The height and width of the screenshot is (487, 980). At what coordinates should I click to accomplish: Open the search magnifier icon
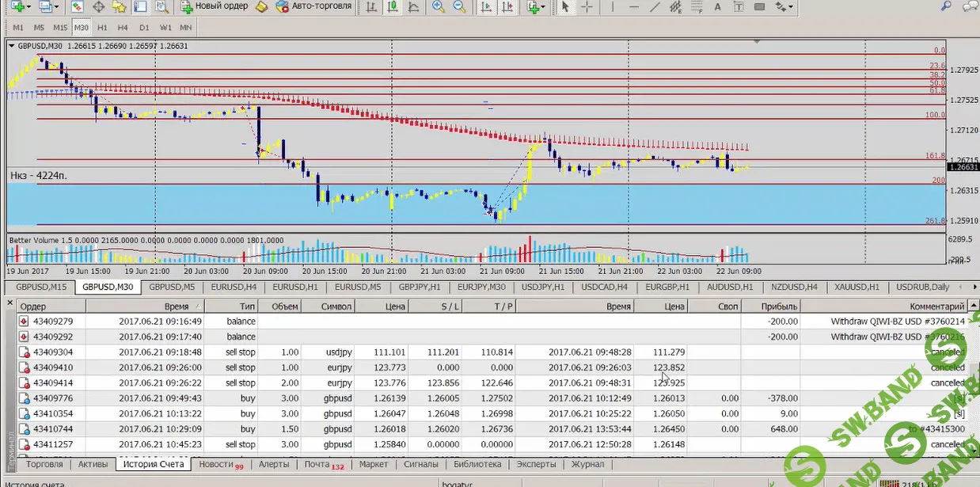947,6
